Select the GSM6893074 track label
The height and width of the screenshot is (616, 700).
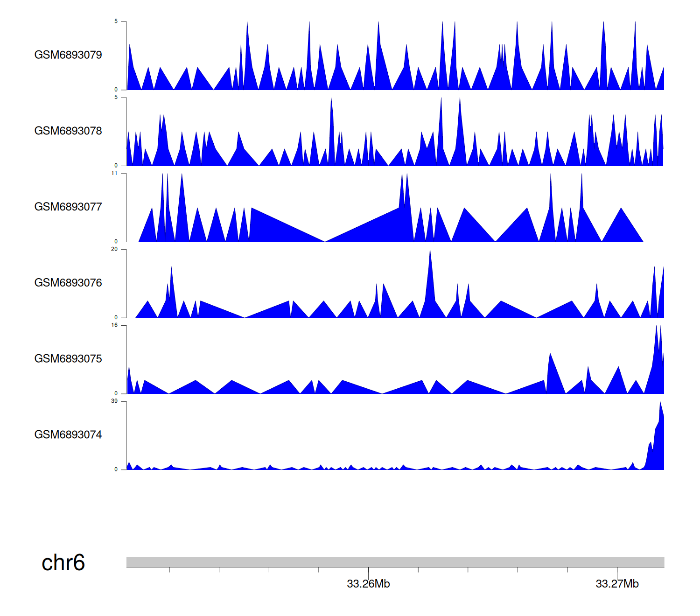click(x=68, y=435)
